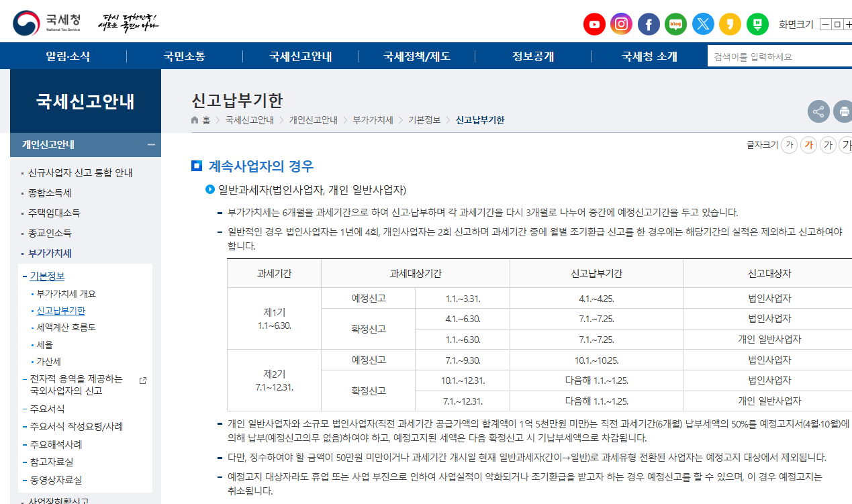852x504 pixels.
Task: Open the NTS YouTube channel icon
Action: click(594, 24)
